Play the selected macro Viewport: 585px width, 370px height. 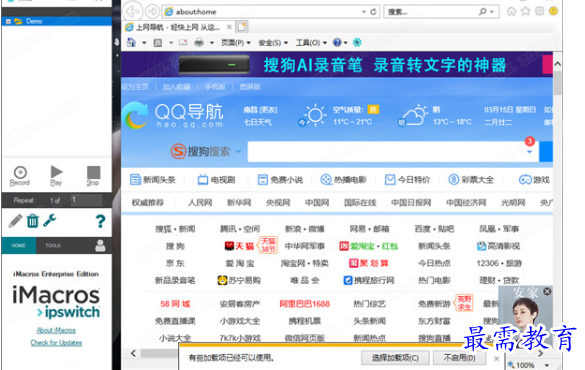56,176
